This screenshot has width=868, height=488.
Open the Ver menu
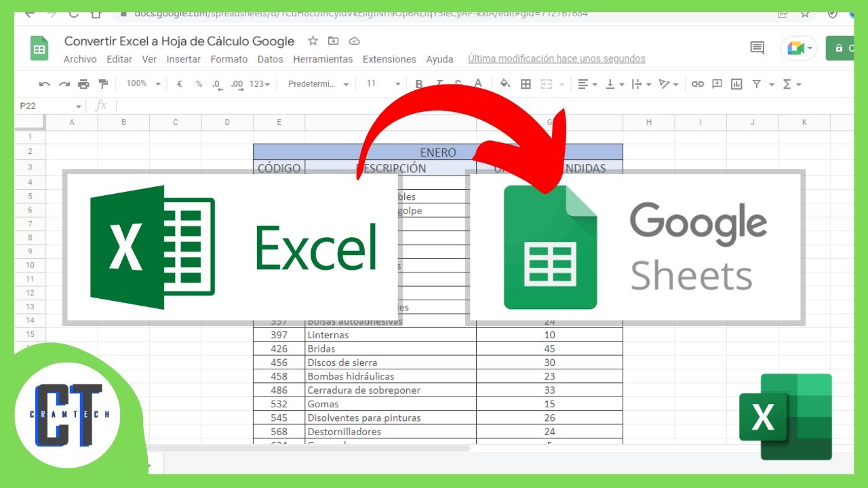point(149,60)
